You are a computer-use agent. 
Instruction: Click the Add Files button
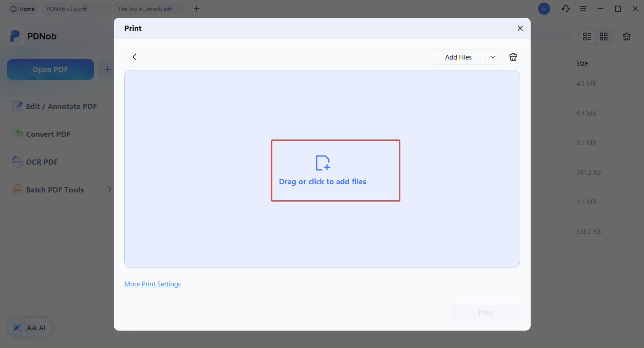(458, 56)
